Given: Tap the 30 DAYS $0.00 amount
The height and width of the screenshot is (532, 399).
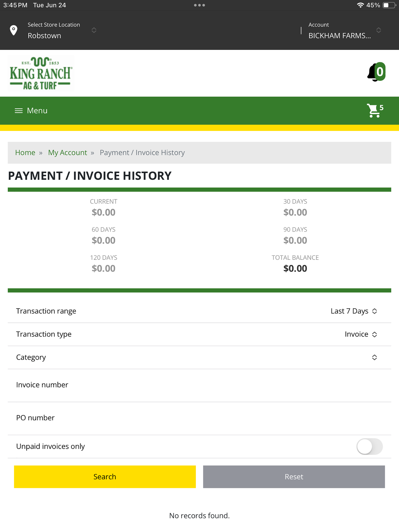Looking at the screenshot, I should (295, 212).
